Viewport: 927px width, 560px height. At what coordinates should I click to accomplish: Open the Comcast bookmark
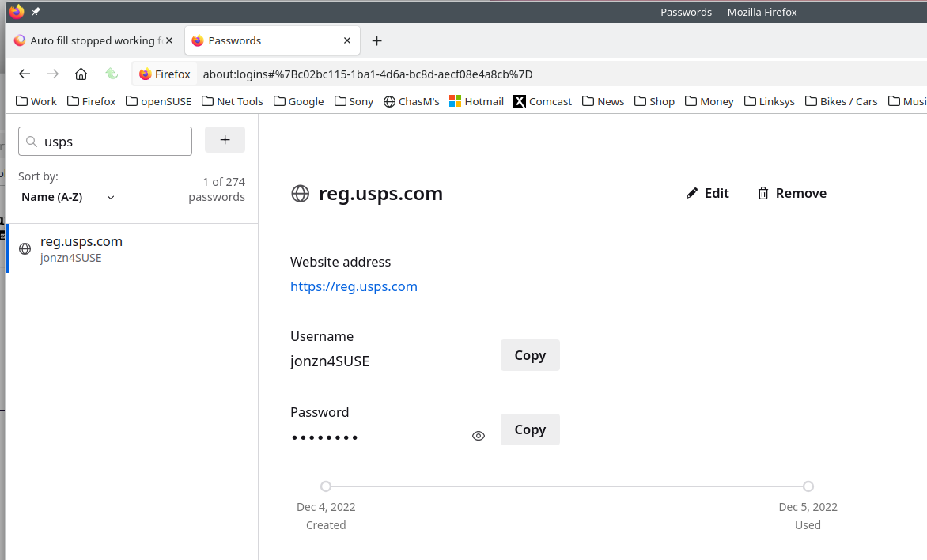point(543,101)
